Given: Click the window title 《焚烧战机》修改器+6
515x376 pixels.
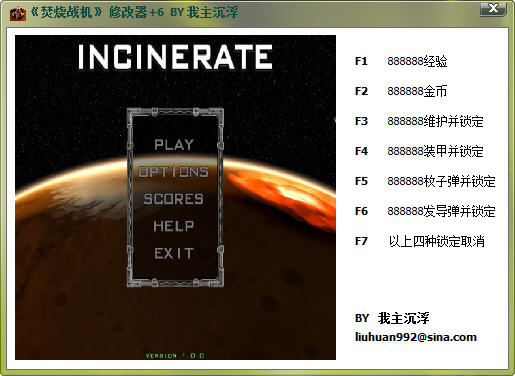Looking at the screenshot, I should (97, 13).
